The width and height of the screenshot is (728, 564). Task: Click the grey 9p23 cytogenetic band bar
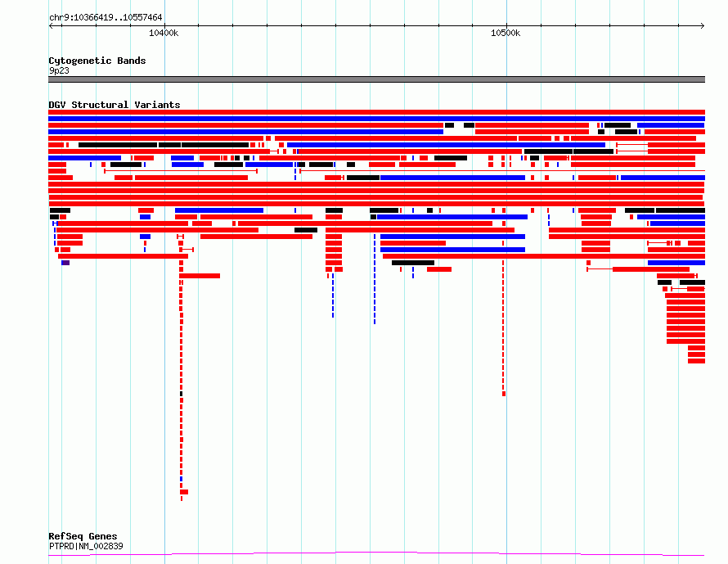(376, 79)
